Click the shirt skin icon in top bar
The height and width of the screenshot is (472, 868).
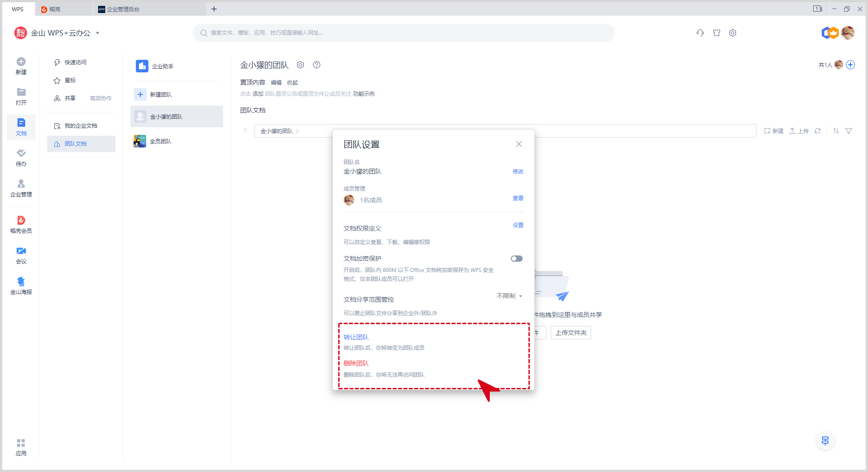717,33
